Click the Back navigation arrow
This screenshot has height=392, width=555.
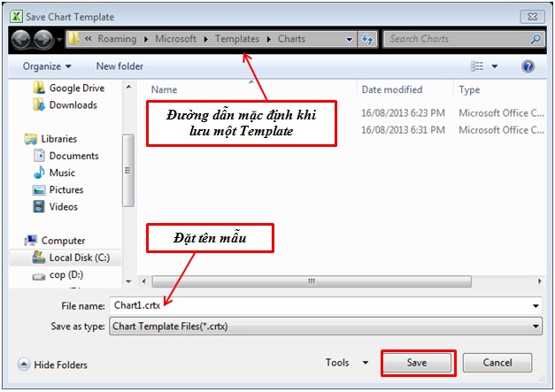(19, 40)
